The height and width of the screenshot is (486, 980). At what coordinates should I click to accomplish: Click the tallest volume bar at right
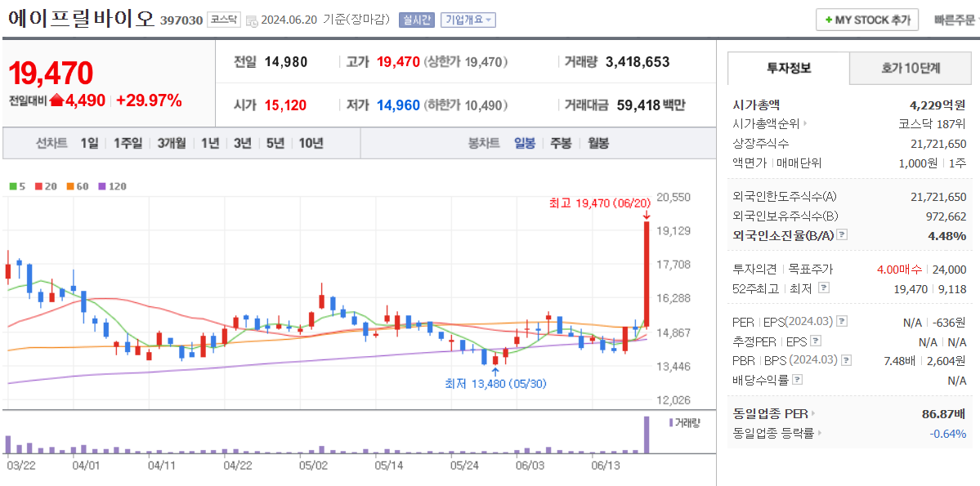coord(647,435)
